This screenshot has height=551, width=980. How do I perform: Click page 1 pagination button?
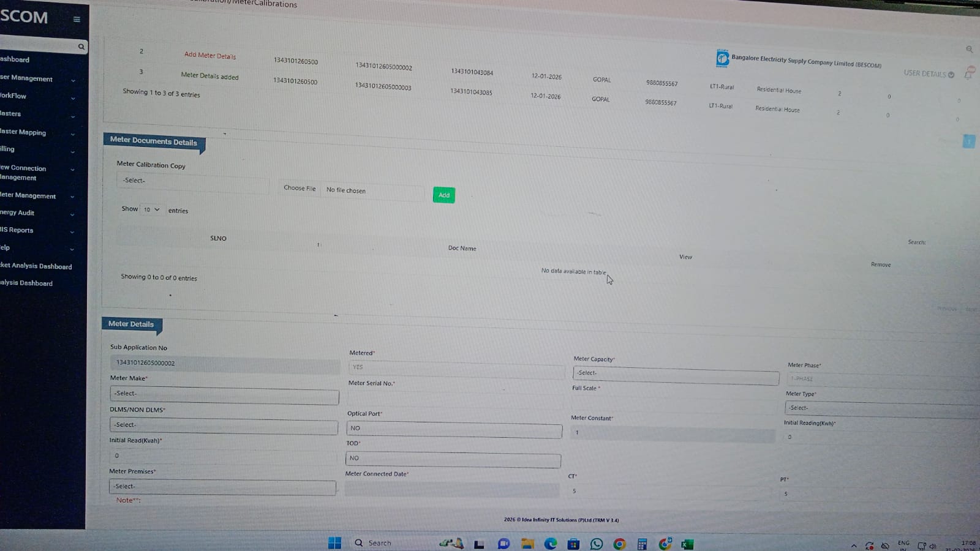[x=969, y=141]
